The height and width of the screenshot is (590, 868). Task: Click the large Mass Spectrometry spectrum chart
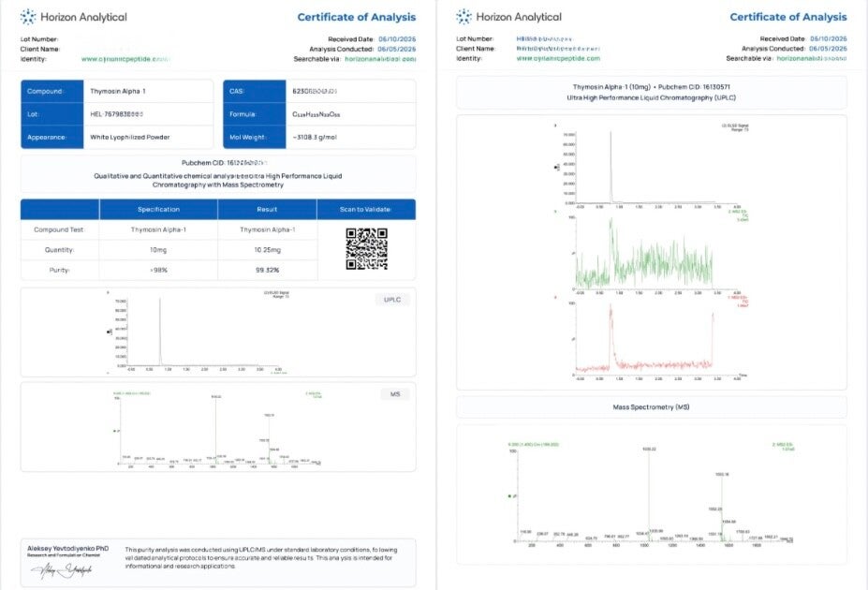click(651, 494)
